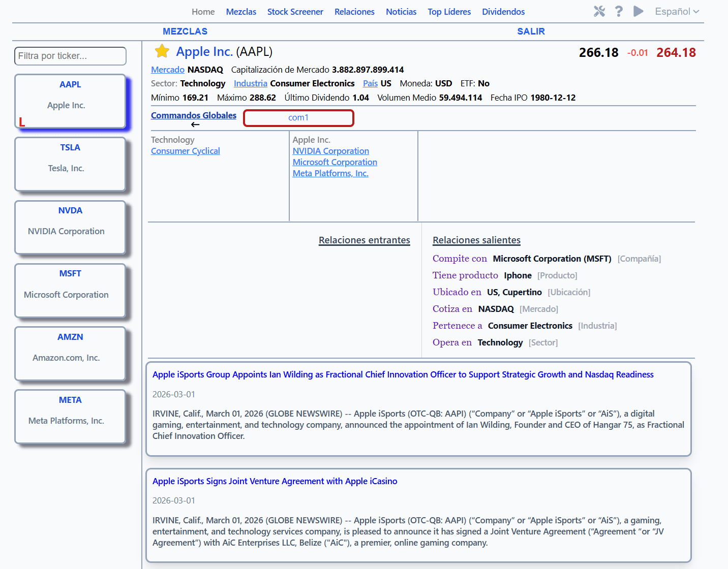
Task: Select the TSLA ticker card
Action: 70,164
